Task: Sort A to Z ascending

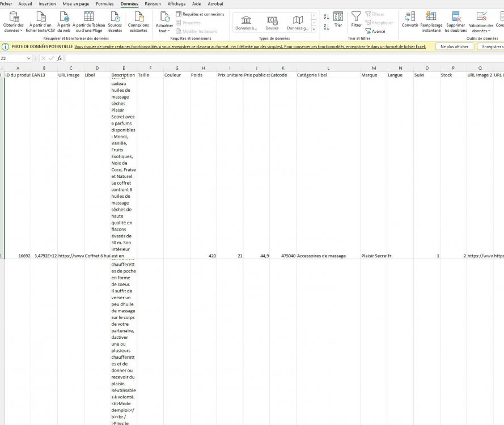Action: tap(326, 16)
